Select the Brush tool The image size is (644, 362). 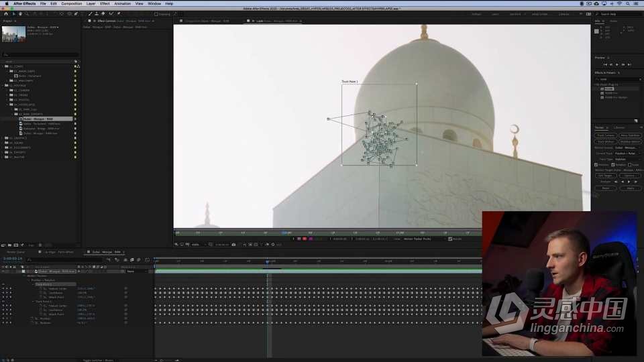(x=90, y=14)
